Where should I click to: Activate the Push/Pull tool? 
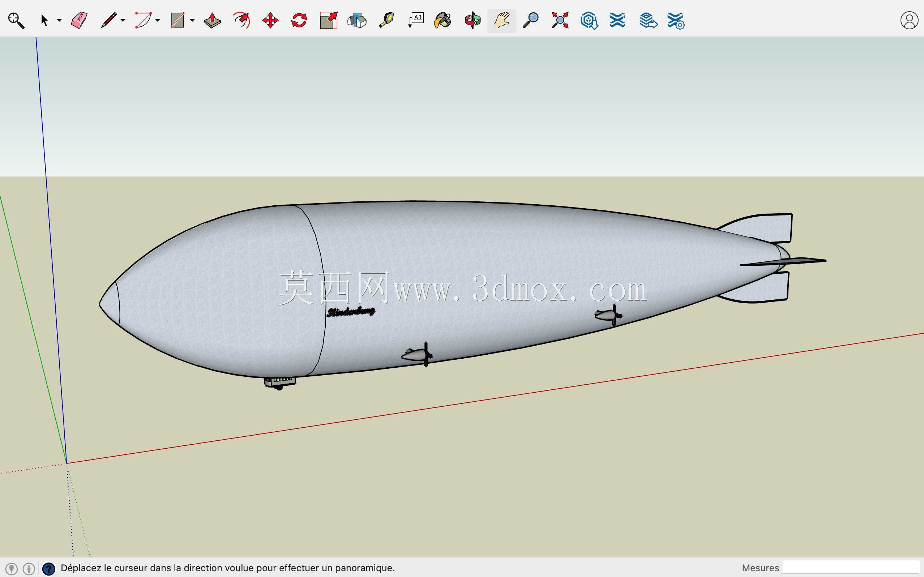click(x=213, y=21)
